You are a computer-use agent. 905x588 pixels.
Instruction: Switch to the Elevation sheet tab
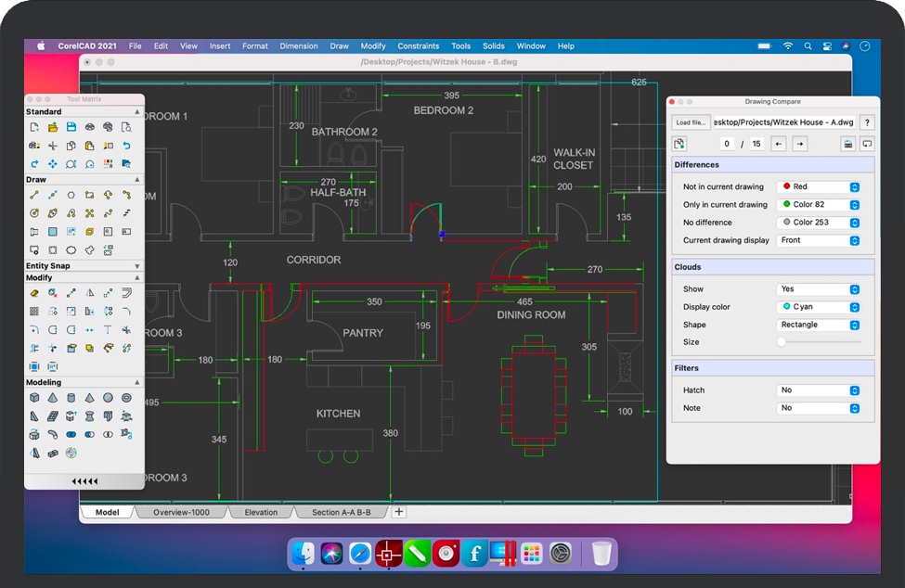coord(261,512)
